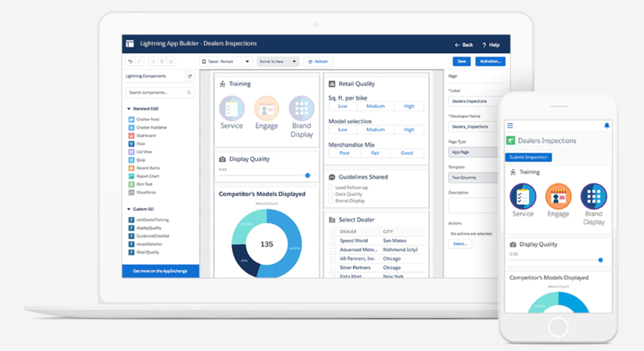The width and height of the screenshot is (644, 351).
Task: Click the Search components input field
Action: tap(159, 93)
